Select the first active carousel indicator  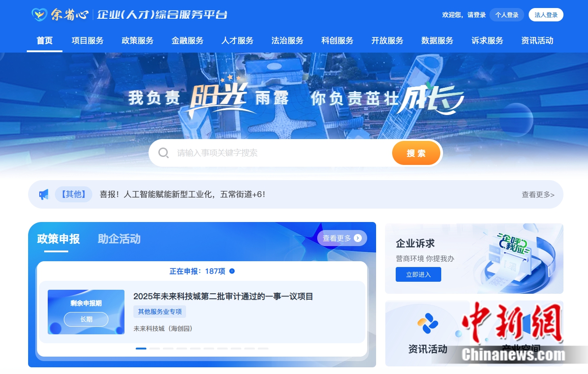141,348
